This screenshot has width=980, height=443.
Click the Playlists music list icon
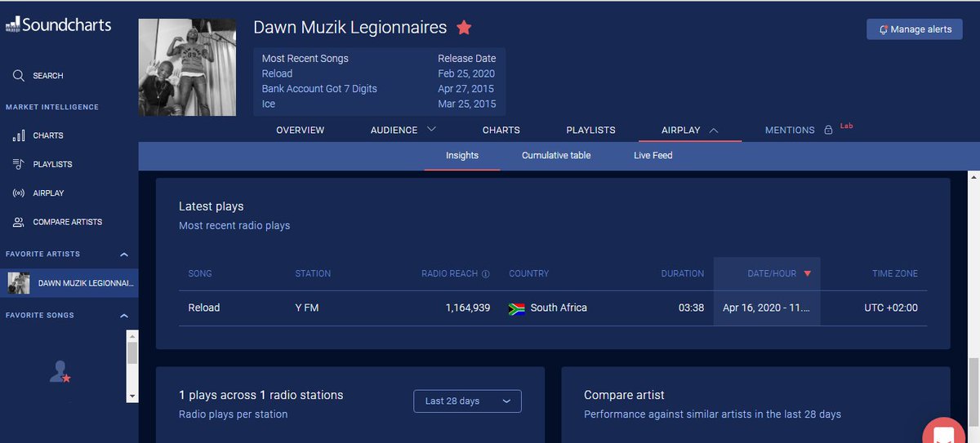[x=19, y=164]
